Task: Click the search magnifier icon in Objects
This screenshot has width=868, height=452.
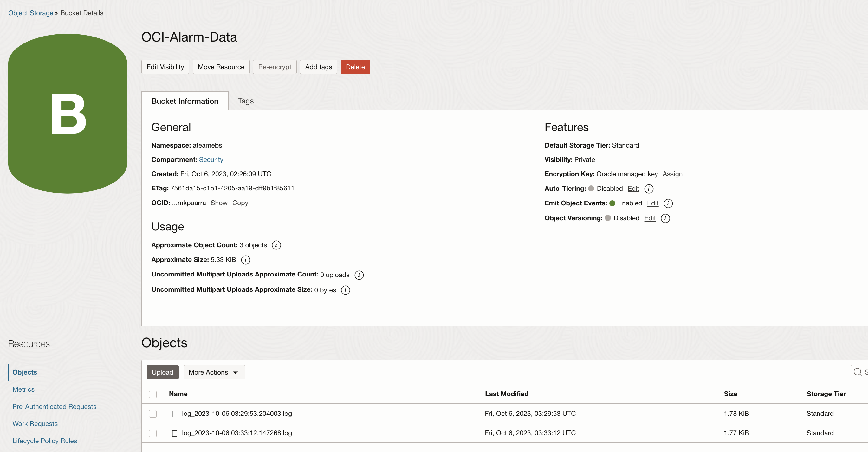Action: pyautogui.click(x=857, y=372)
